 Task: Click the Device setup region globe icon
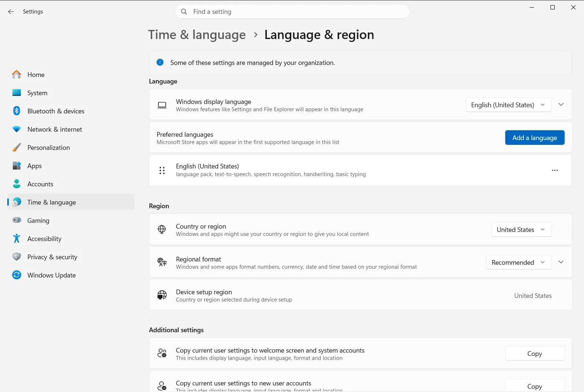pos(162,295)
